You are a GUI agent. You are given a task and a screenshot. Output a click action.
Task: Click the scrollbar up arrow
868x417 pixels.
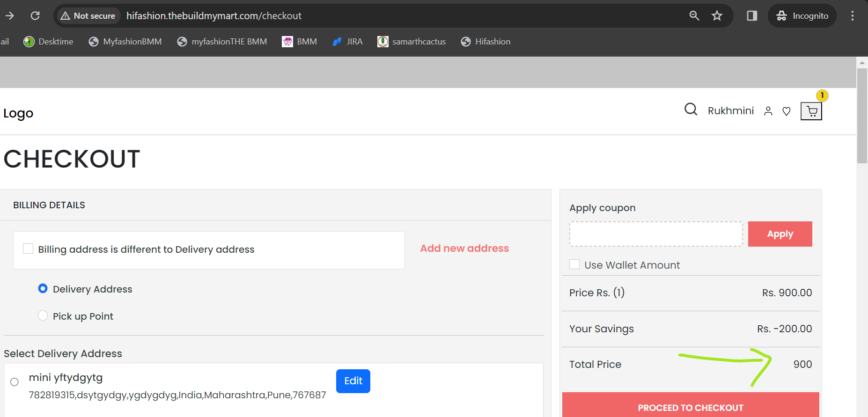[862, 62]
